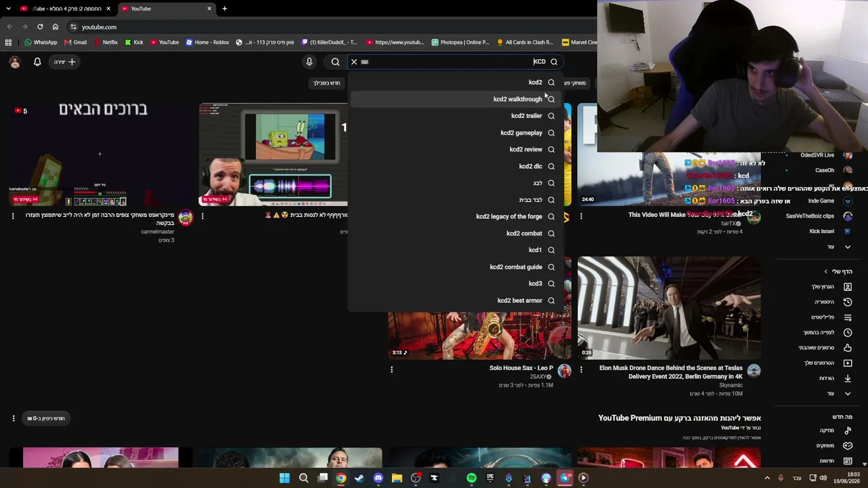868x488 pixels.
Task: Open Liked videos (סרטונים שאהבתי) in the sidebar
Action: coord(825,348)
